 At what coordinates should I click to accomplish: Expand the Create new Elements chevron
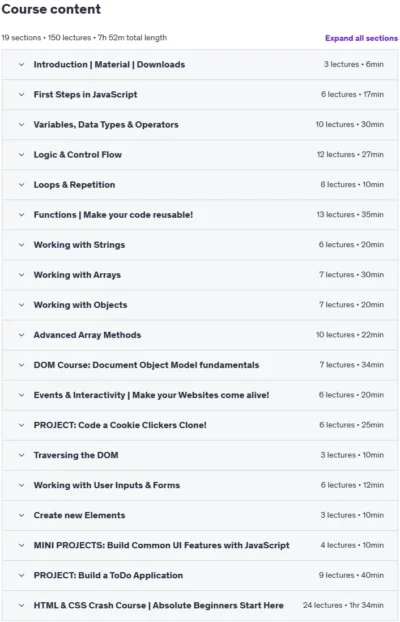click(x=21, y=515)
